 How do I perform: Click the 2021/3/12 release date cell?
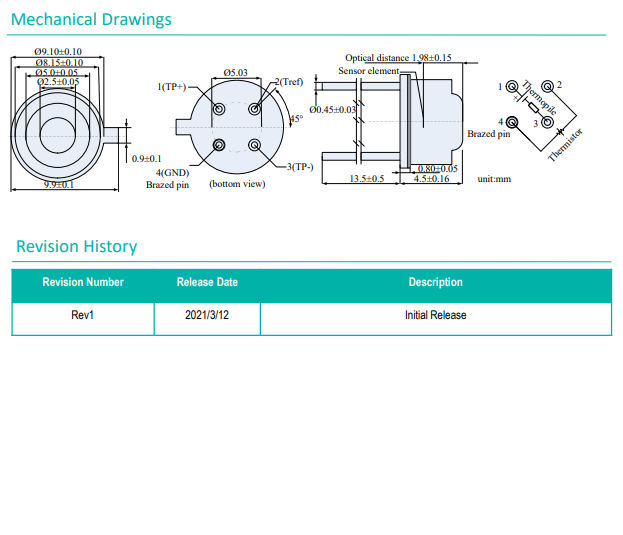(207, 315)
